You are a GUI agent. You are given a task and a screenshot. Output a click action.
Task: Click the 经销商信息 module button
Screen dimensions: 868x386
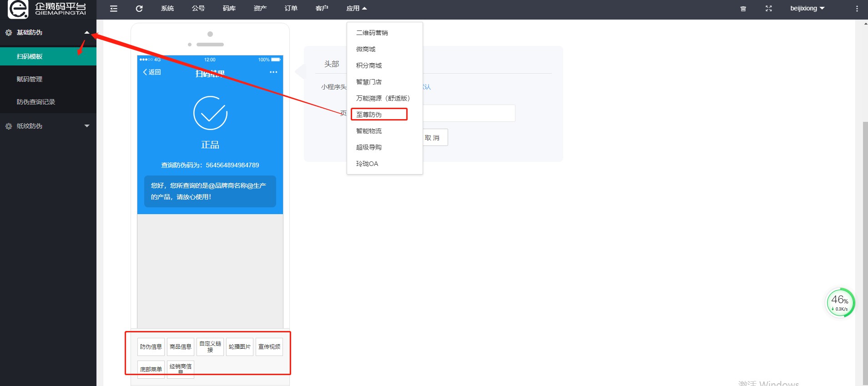pos(181,369)
